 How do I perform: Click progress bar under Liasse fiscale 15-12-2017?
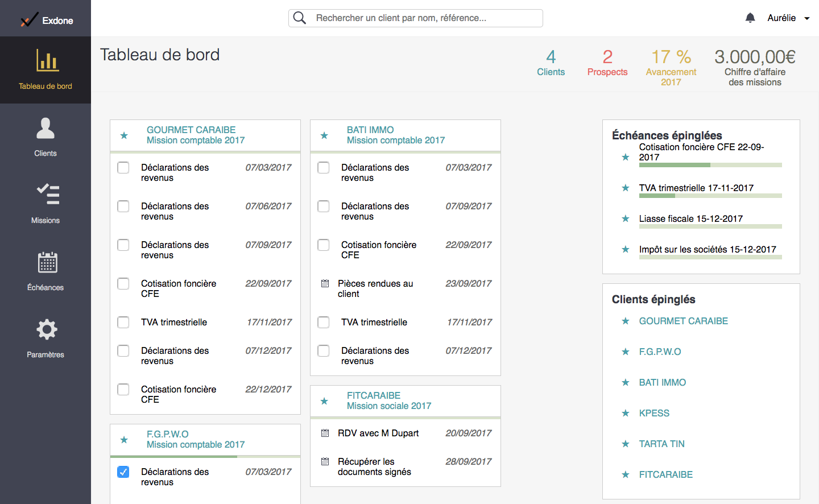click(710, 226)
